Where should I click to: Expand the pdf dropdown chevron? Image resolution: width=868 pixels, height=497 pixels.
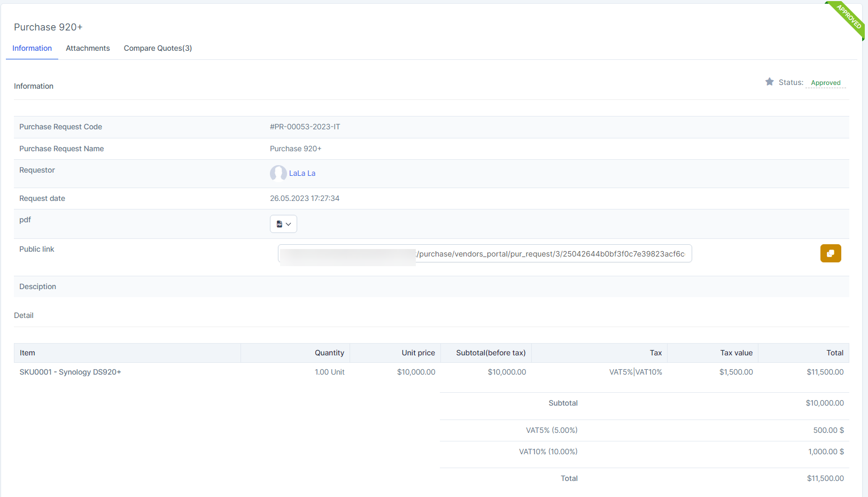pos(289,224)
